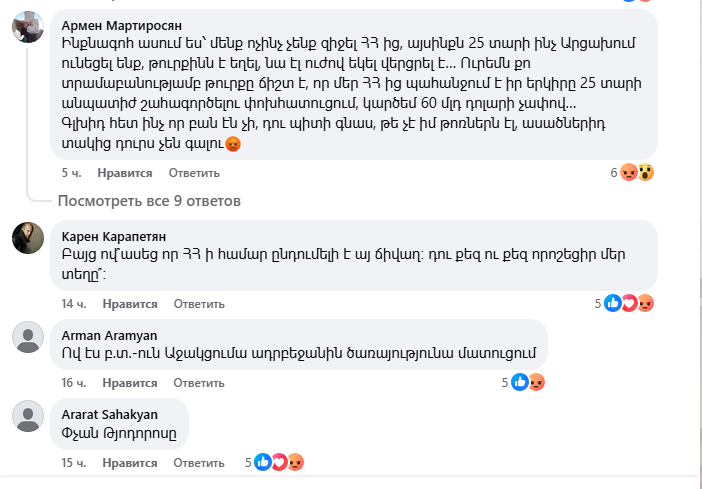The height and width of the screenshot is (489, 702).
Task: Click the angry reaction on Армен Мартиросян's comment
Action: 631,172
